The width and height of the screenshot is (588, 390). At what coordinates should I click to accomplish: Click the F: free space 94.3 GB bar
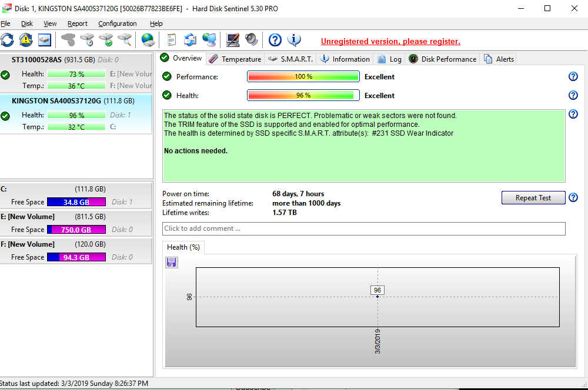pos(76,257)
